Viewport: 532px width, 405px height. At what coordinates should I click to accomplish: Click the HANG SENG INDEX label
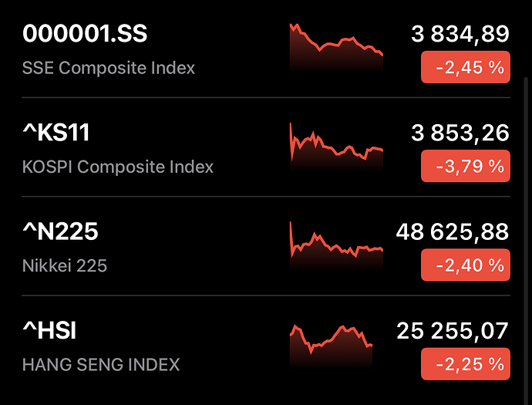[101, 365]
